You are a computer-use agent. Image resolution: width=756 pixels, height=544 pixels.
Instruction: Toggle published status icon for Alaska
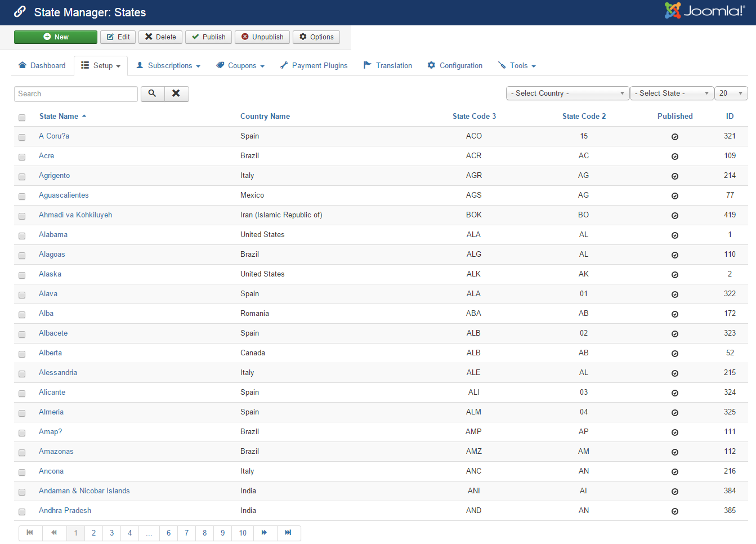675,275
